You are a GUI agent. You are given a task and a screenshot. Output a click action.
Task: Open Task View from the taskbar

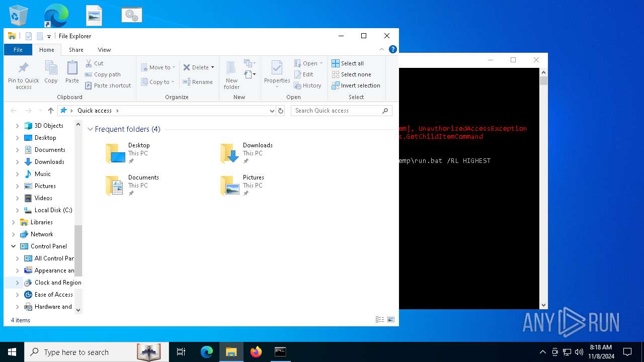coord(181,352)
